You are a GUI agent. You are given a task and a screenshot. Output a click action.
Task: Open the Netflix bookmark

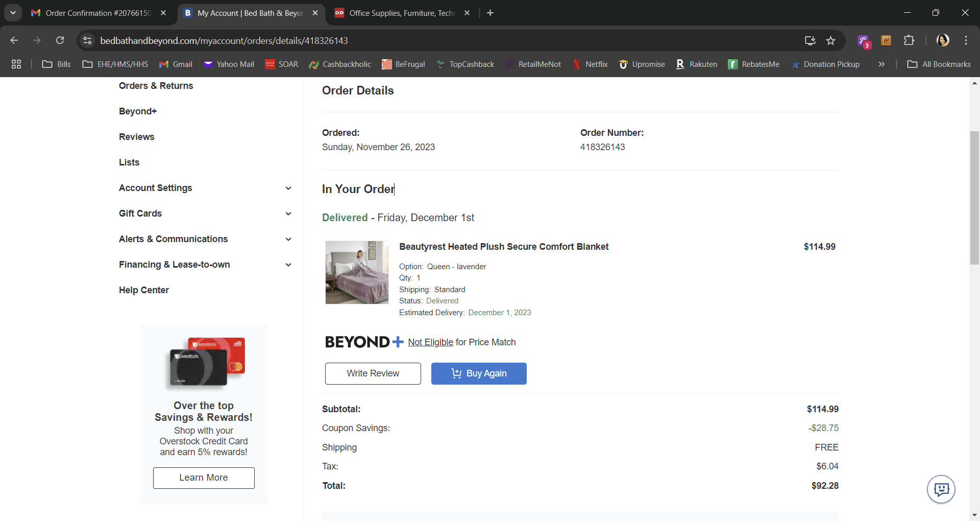(x=591, y=64)
